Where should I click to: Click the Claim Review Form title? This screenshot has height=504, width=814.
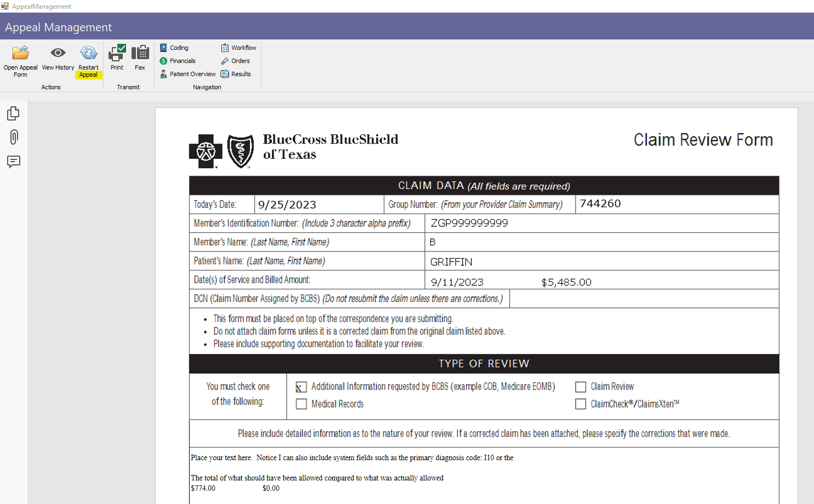point(703,140)
